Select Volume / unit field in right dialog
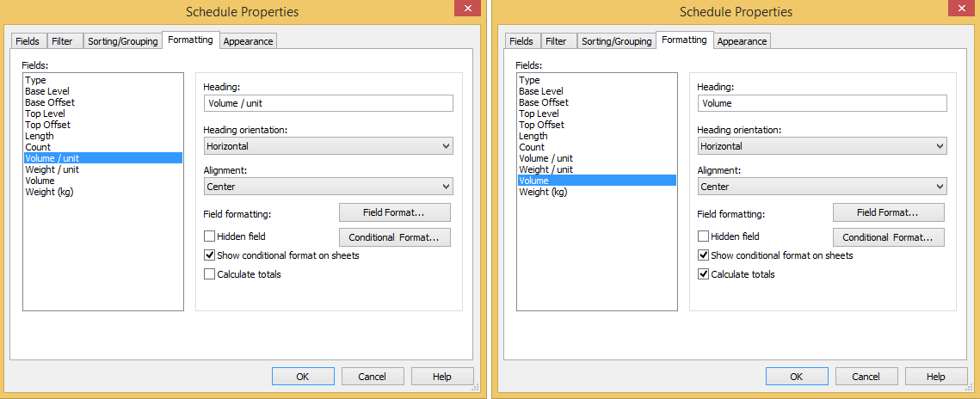The image size is (980, 399). 597,158
